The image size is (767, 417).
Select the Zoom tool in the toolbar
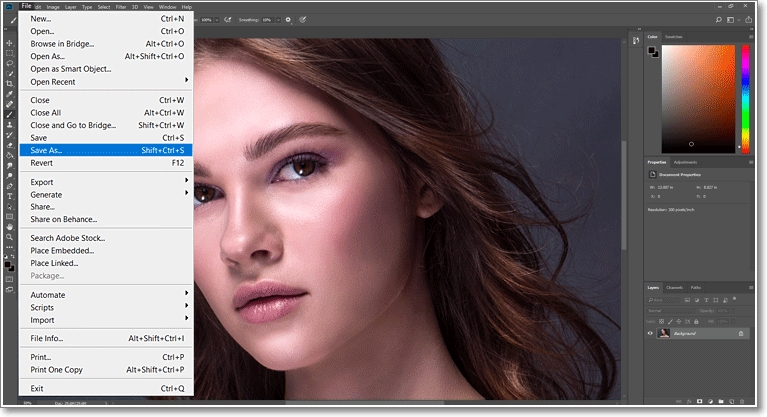point(9,237)
